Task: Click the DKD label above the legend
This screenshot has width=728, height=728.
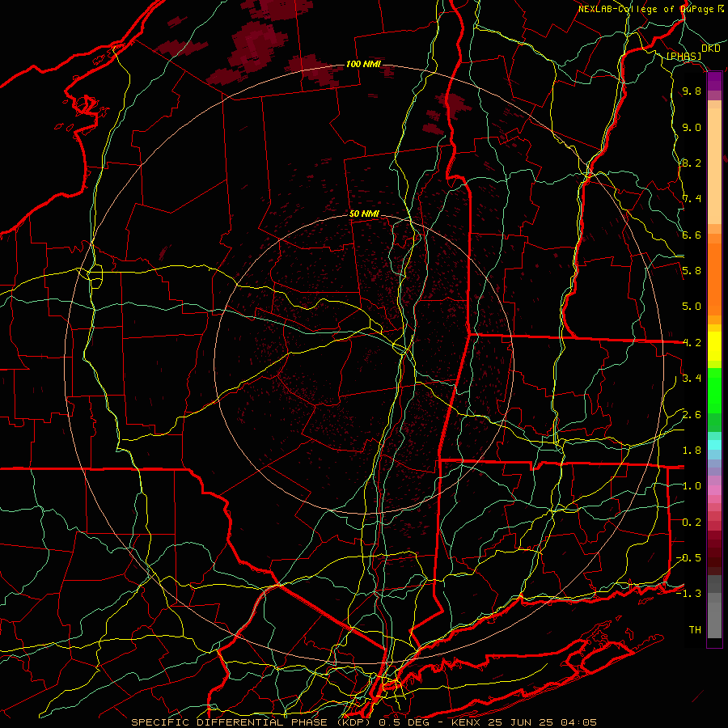Action: pyautogui.click(x=710, y=49)
